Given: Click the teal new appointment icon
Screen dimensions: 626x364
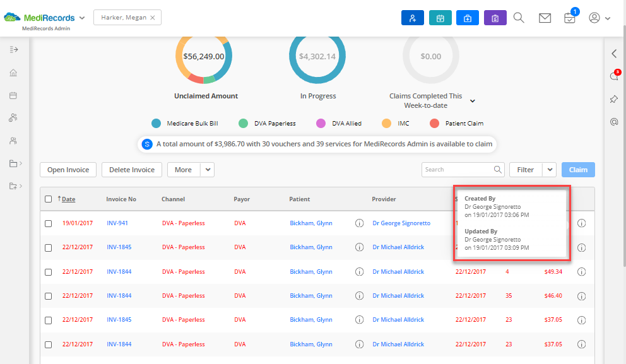Looking at the screenshot, I should tap(440, 18).
